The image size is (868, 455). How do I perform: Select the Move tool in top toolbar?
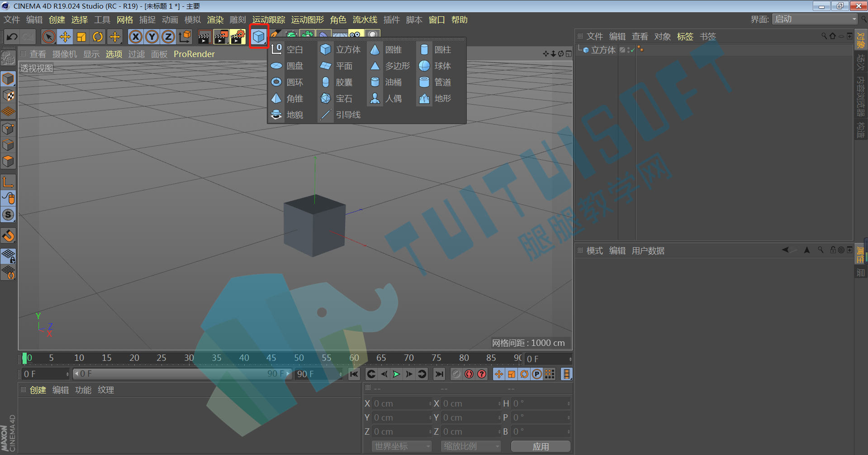65,37
